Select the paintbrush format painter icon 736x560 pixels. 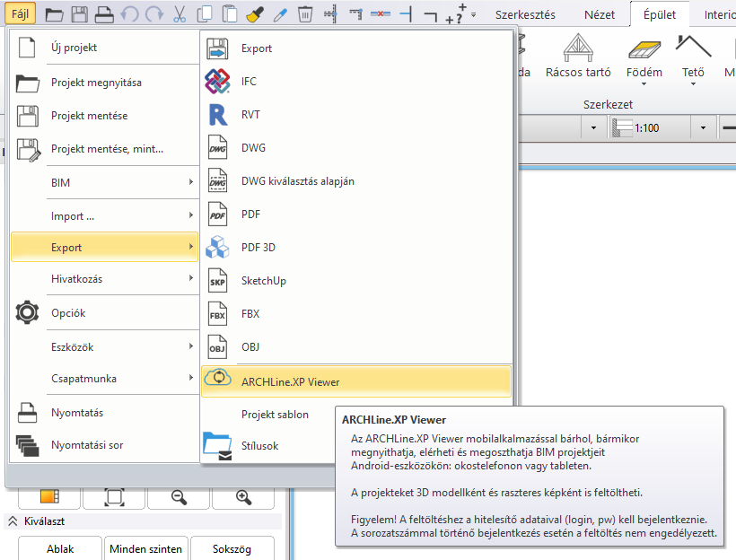(254, 15)
